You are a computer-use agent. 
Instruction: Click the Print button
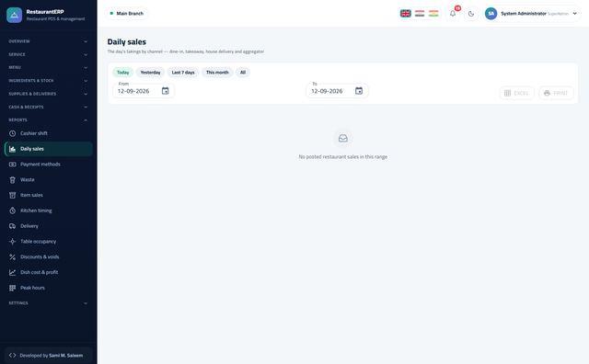(x=556, y=93)
